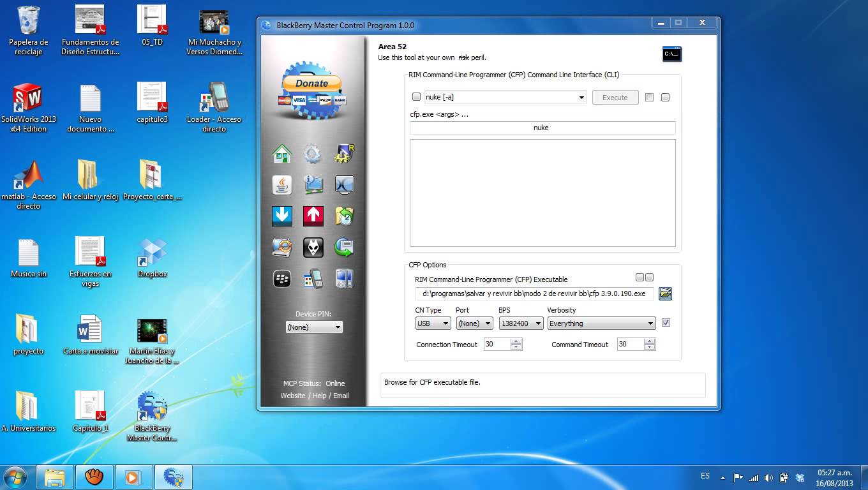The image size is (868, 490).
Task: Click the volume speaker tray icon
Action: (768, 477)
